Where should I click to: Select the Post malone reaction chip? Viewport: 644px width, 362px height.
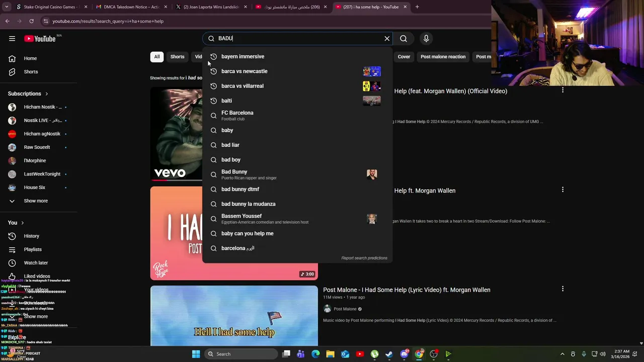point(443,57)
